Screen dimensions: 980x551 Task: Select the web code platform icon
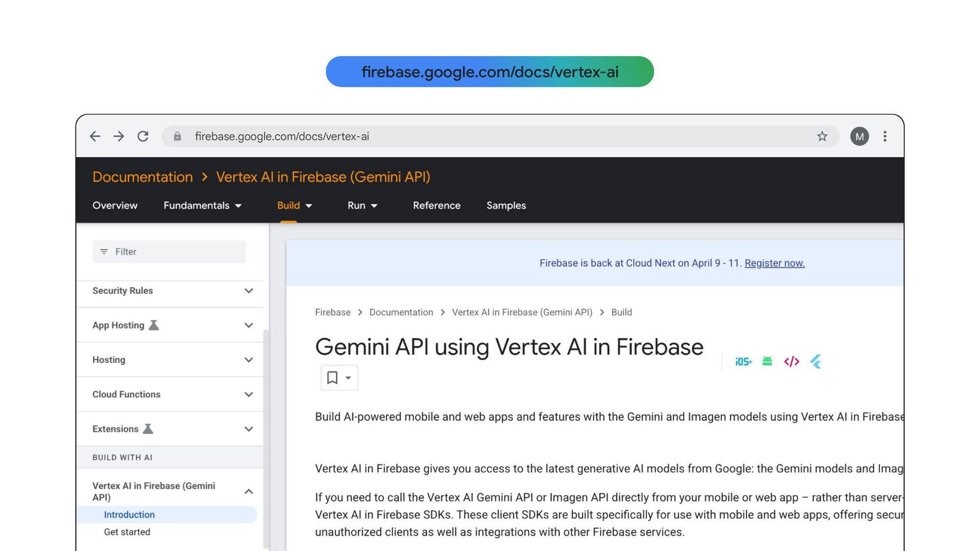pyautogui.click(x=792, y=362)
